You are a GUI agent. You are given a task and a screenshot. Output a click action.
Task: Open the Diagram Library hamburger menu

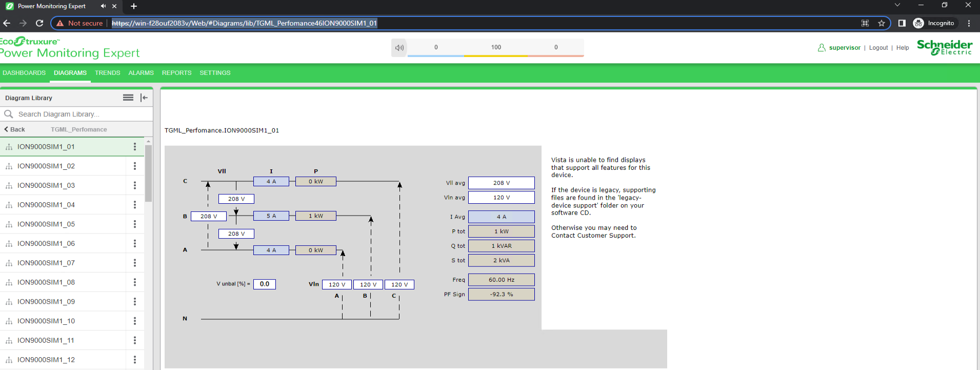[x=128, y=98]
